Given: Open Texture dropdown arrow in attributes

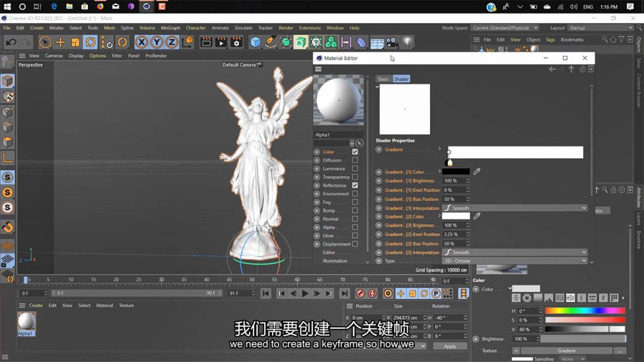Looking at the screenshot, I should (x=516, y=351).
